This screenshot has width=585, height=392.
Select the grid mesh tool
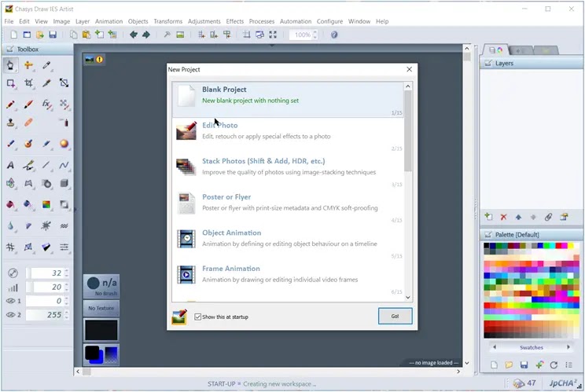click(x=10, y=247)
